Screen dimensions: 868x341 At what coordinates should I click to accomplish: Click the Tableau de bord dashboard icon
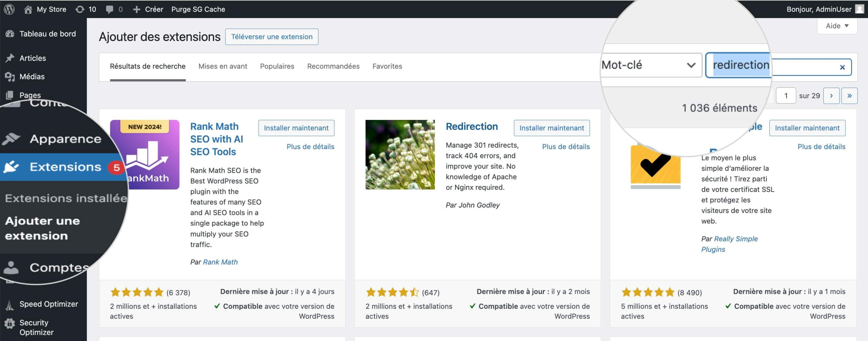pyautogui.click(x=10, y=34)
